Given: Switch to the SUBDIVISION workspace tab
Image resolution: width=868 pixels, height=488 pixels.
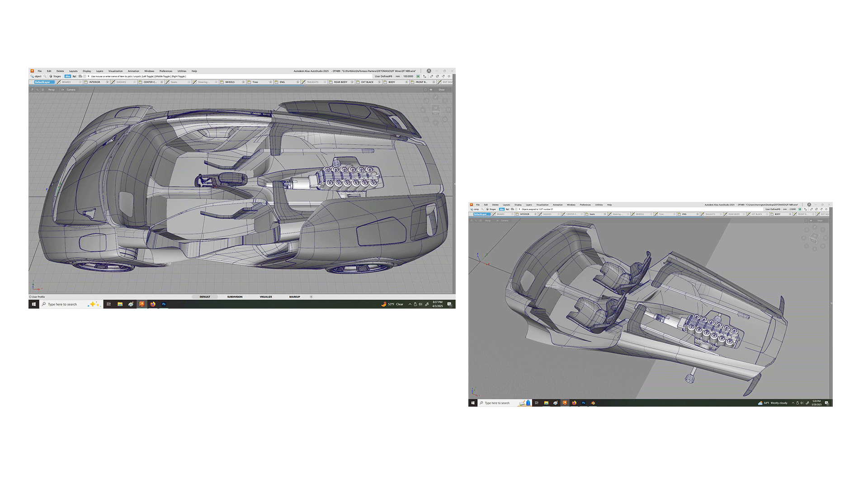Looking at the screenshot, I should 235,297.
